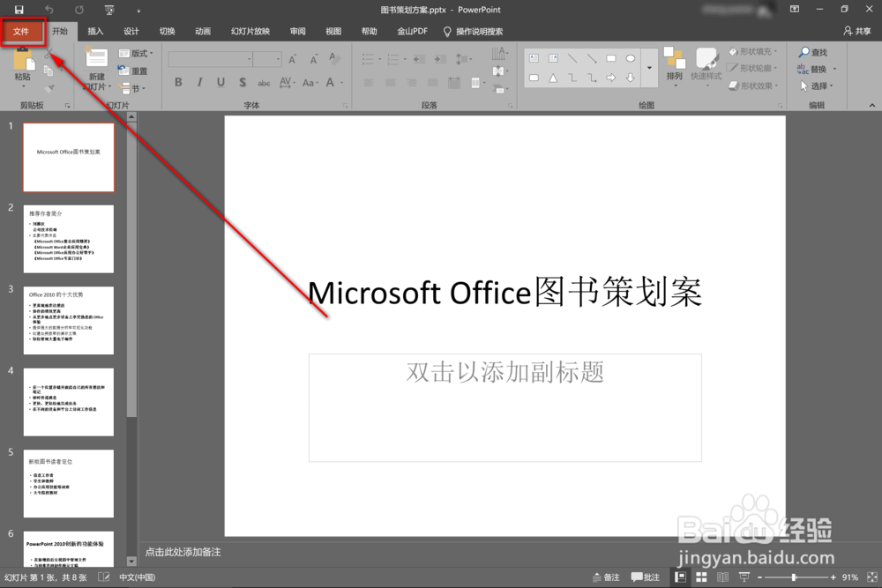Viewport: 882px width, 588px height.
Task: Select the Rectangle shape in shapes gallery
Action: [611, 58]
